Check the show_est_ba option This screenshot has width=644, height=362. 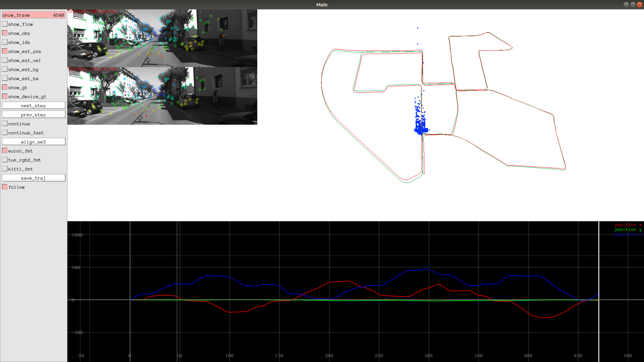5,78
